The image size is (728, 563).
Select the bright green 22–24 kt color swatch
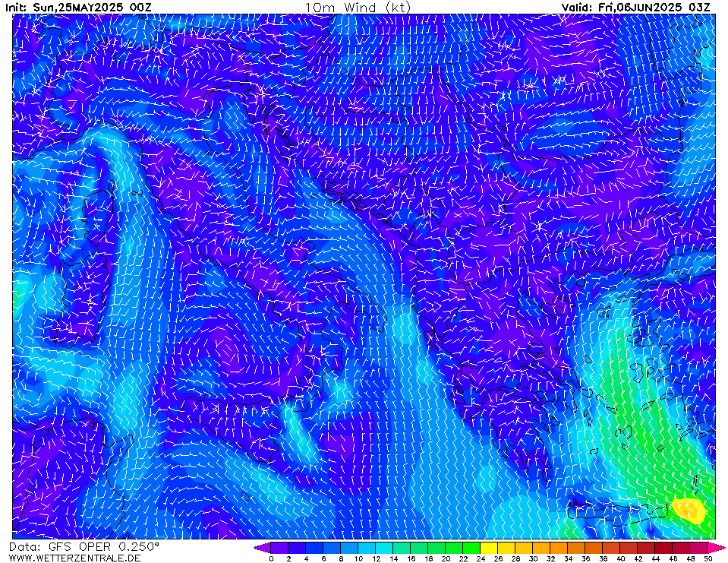tap(471, 548)
